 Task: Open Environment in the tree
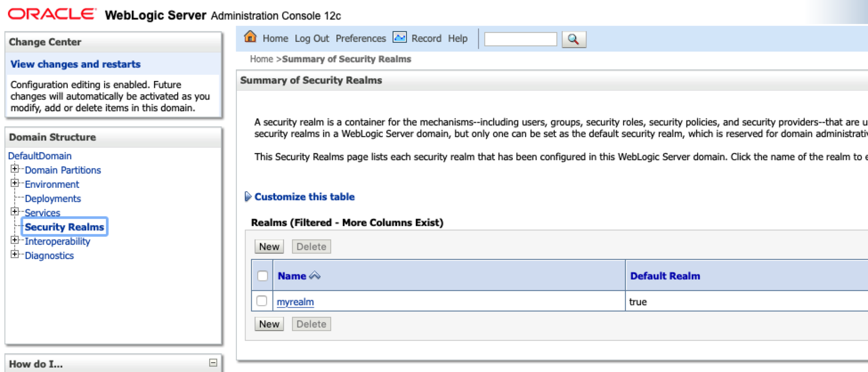point(52,184)
